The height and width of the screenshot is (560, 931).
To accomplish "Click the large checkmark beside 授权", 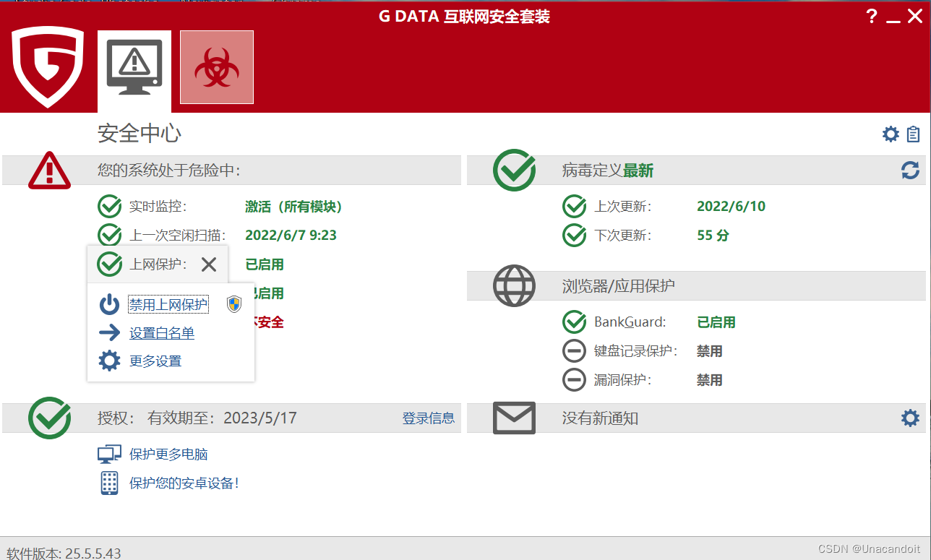I will pos(49,418).
